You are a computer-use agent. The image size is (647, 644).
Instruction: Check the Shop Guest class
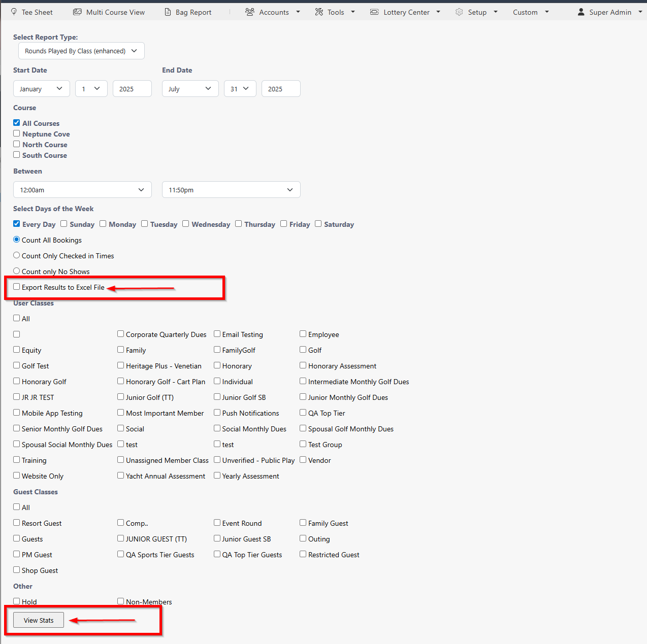[x=17, y=570]
